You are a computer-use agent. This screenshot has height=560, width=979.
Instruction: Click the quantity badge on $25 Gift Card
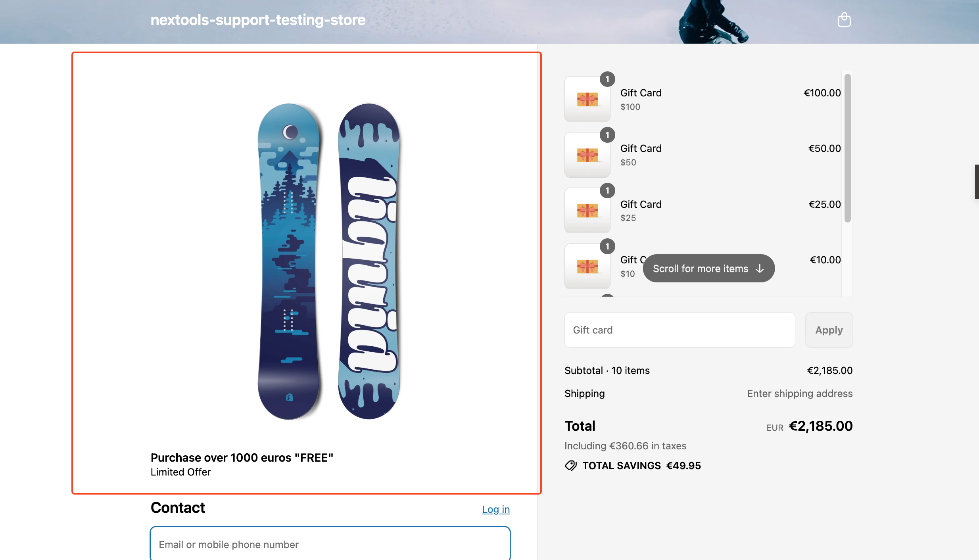coord(607,191)
